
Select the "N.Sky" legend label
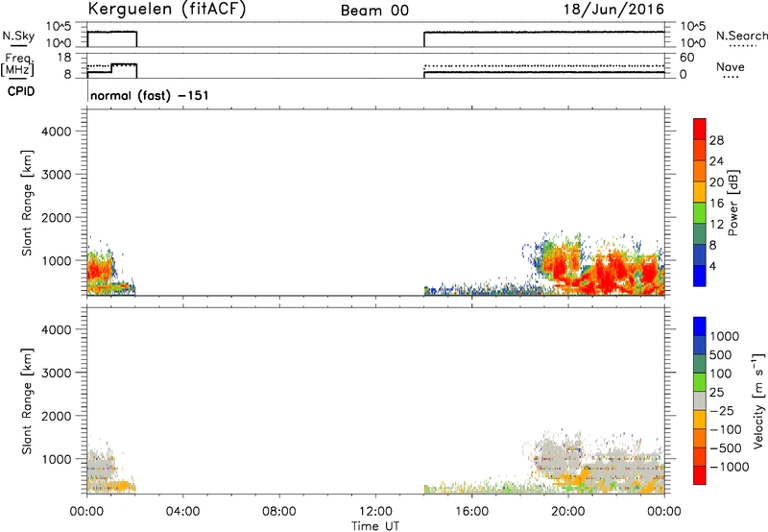pyautogui.click(x=18, y=36)
